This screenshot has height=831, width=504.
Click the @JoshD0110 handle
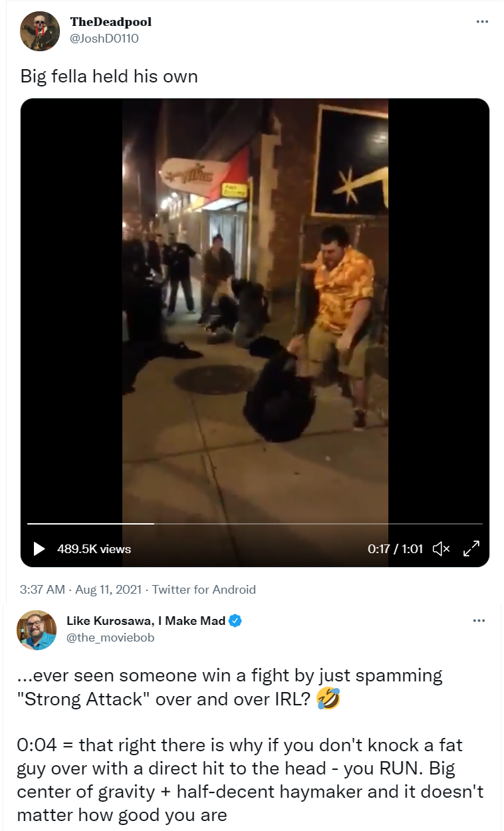click(x=104, y=39)
